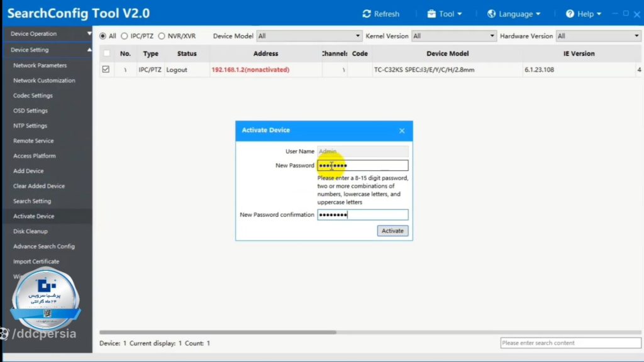Viewport: 644px width, 362px height.
Task: Open Network Parameters in sidebar
Action: (40, 65)
